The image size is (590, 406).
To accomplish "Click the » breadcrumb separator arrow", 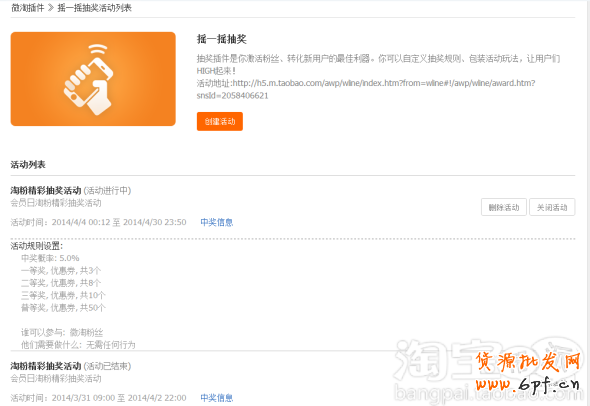I will (51, 8).
